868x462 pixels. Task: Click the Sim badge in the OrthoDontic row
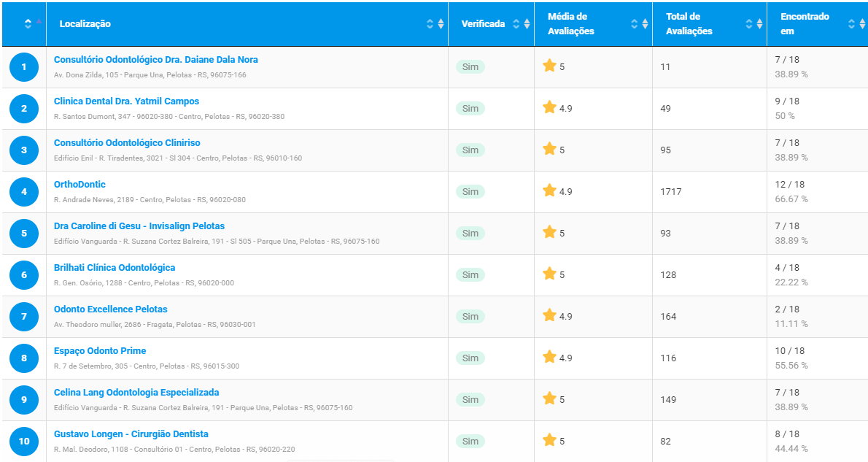pyautogui.click(x=470, y=192)
